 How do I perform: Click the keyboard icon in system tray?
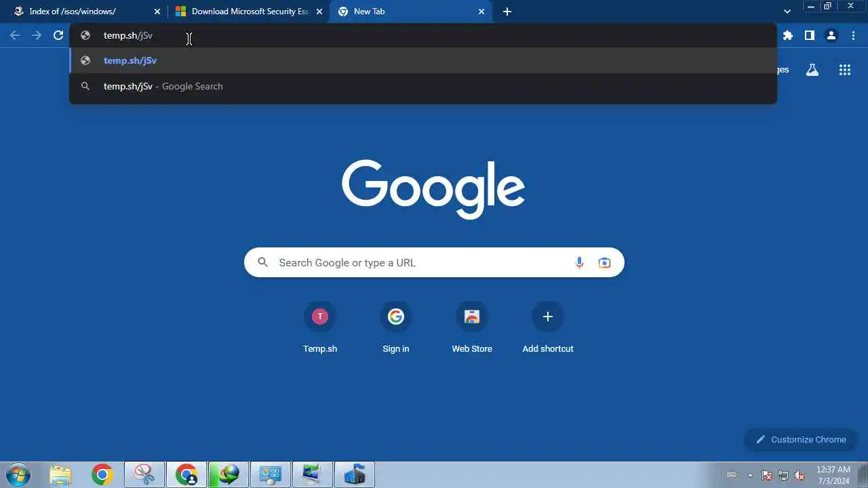coord(732,475)
